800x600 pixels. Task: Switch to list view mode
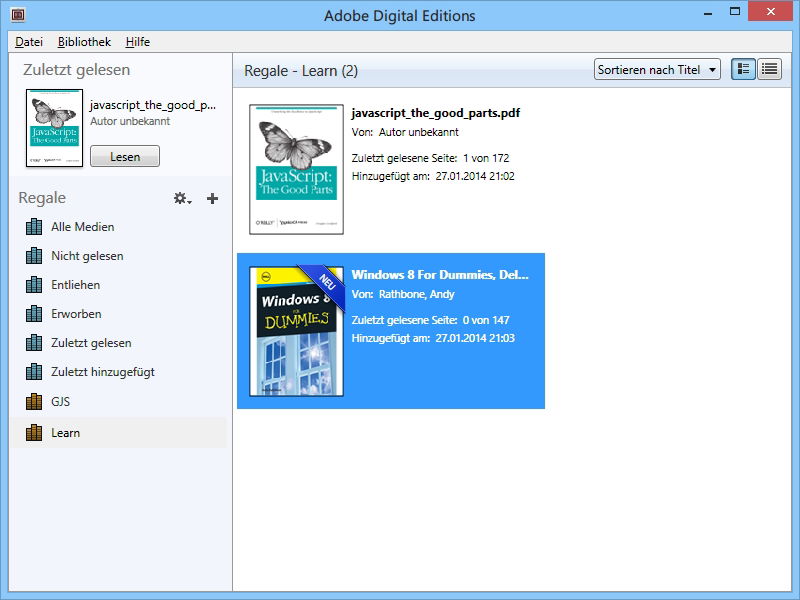(769, 69)
